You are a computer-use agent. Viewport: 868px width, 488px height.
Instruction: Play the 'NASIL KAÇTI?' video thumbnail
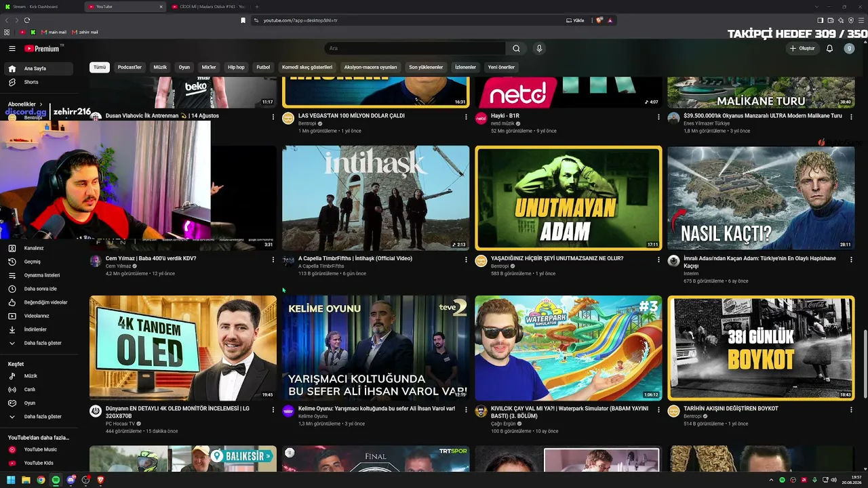761,198
